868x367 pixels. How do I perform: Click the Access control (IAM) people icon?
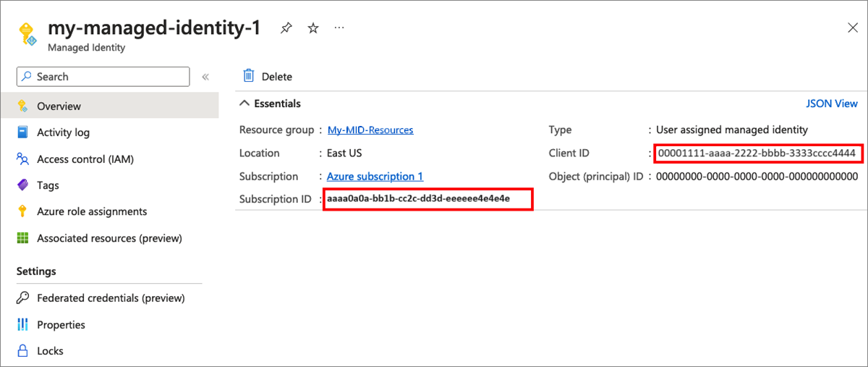click(x=22, y=159)
